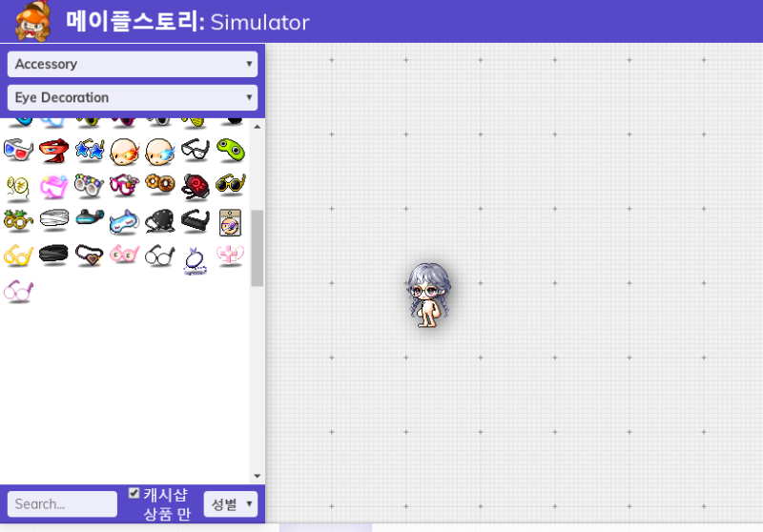Open the Eye Decoration subcategory dropdown
The height and width of the screenshot is (532, 763).
click(133, 98)
